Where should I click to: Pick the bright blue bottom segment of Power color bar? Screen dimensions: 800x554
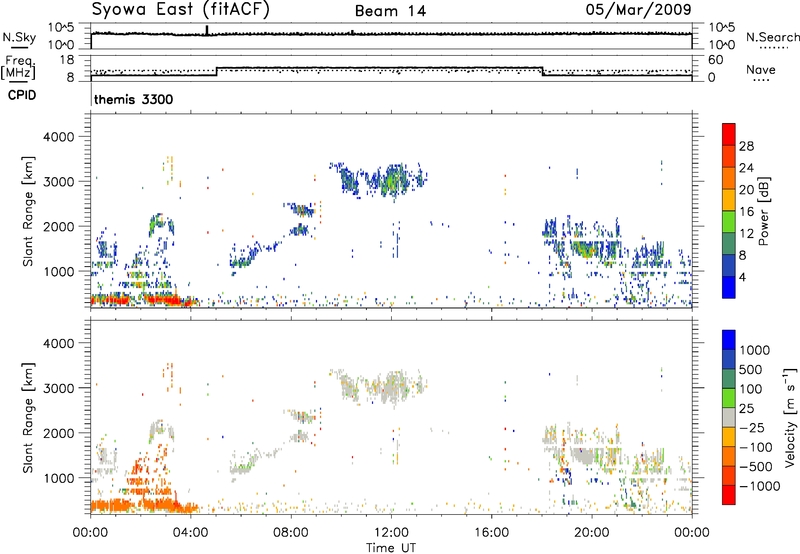point(729,287)
